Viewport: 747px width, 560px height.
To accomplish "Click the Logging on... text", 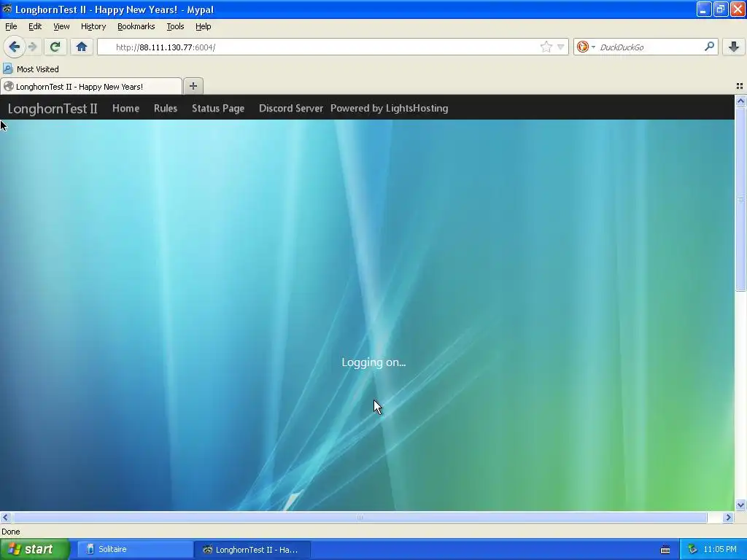I will [373, 362].
